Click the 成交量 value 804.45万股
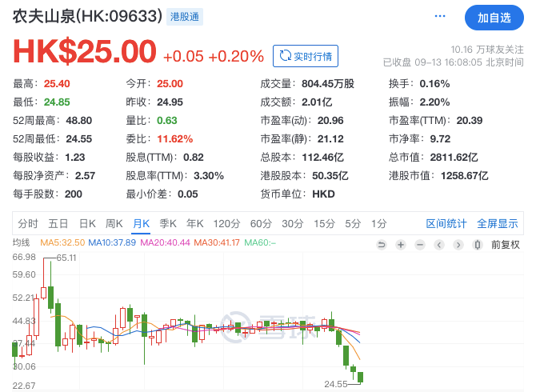The width and height of the screenshot is (548, 392). 328,84
